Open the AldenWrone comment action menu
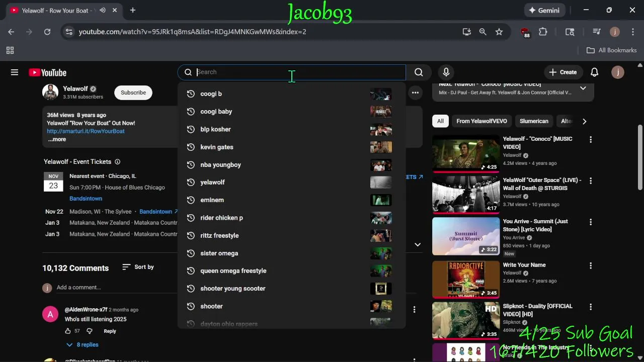644x362 pixels. [415, 310]
